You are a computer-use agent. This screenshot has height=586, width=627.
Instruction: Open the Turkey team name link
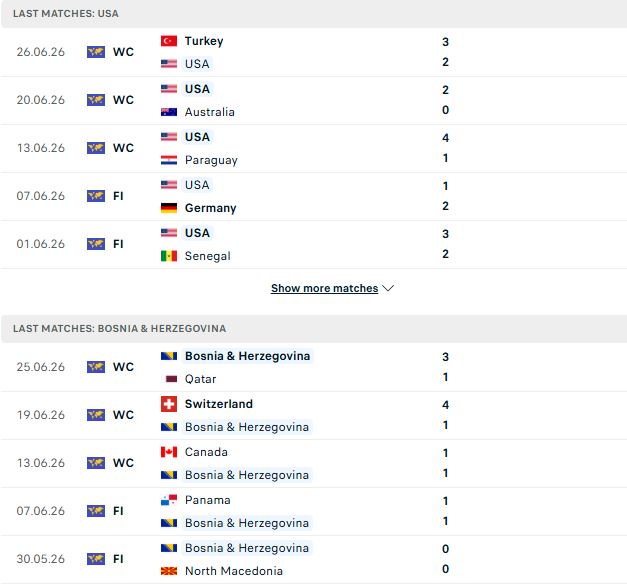coord(204,41)
